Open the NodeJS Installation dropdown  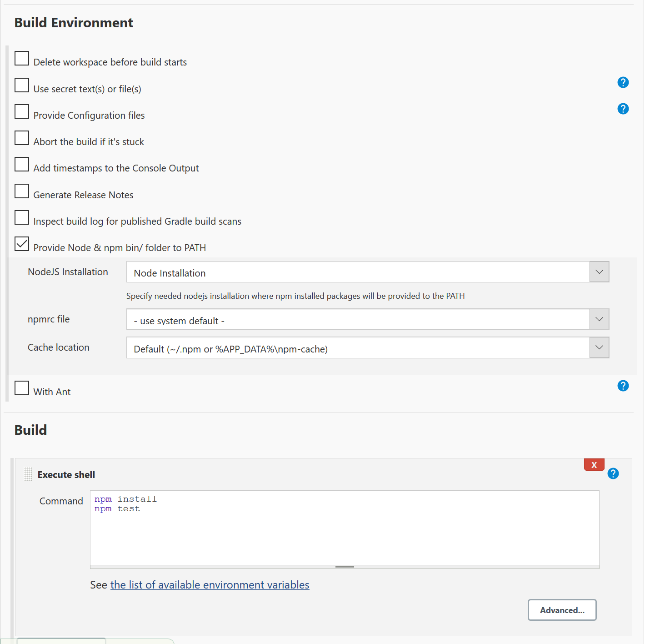(x=367, y=272)
